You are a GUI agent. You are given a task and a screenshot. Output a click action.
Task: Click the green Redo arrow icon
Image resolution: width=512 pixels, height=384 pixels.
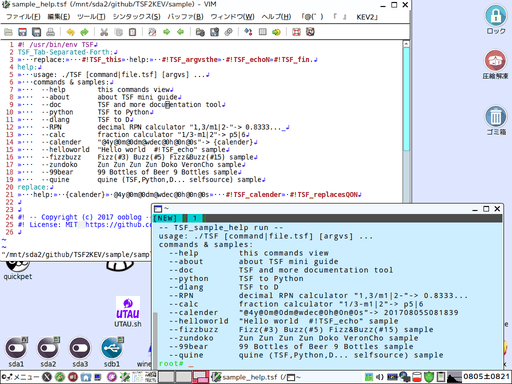coord(84,32)
